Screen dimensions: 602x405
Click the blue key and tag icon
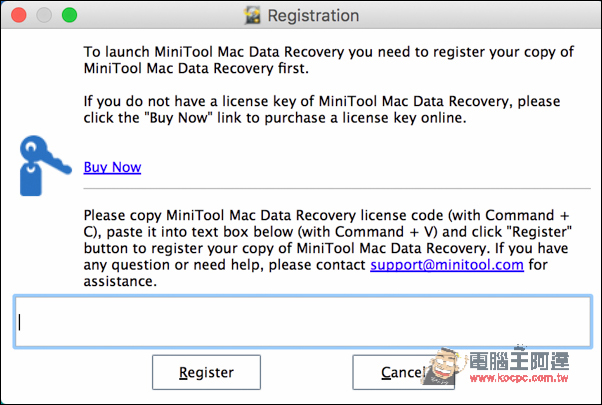(45, 165)
